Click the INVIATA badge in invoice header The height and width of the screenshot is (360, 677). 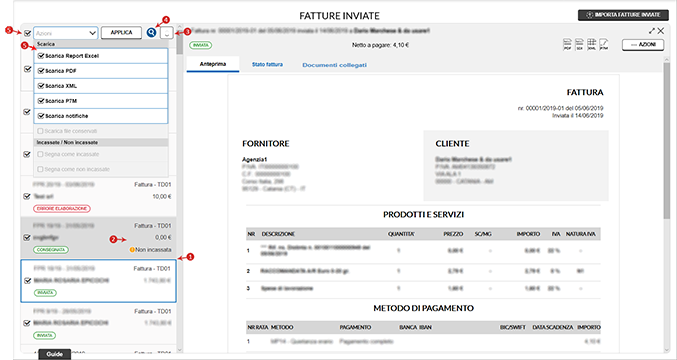tap(200, 45)
